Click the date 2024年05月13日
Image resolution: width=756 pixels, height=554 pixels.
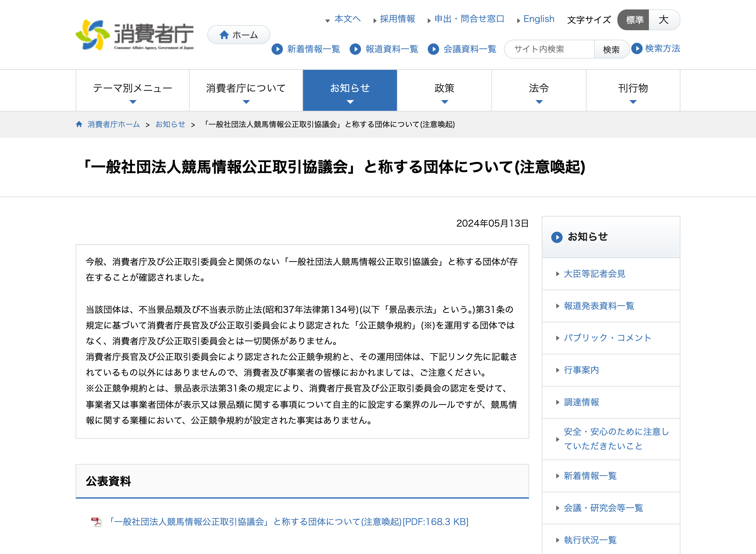click(x=492, y=223)
